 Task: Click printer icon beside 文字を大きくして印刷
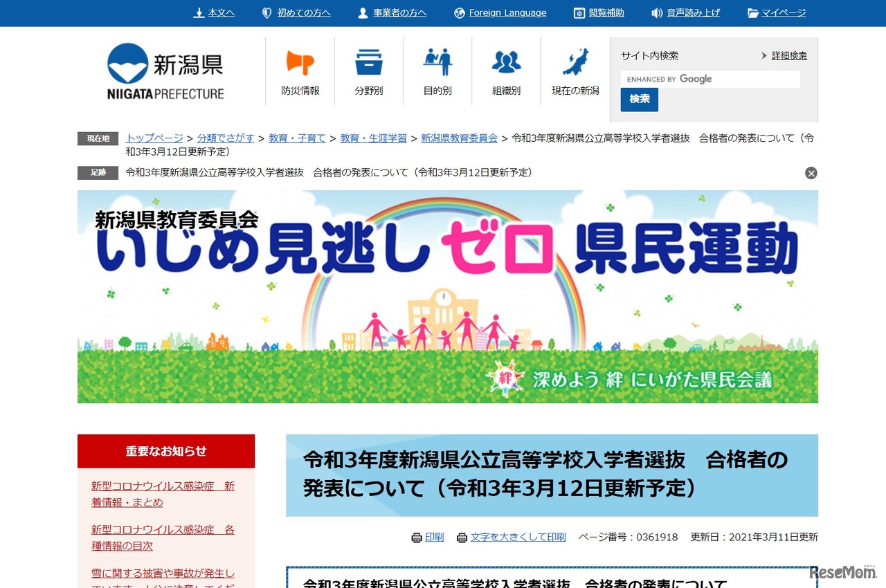coord(462,538)
